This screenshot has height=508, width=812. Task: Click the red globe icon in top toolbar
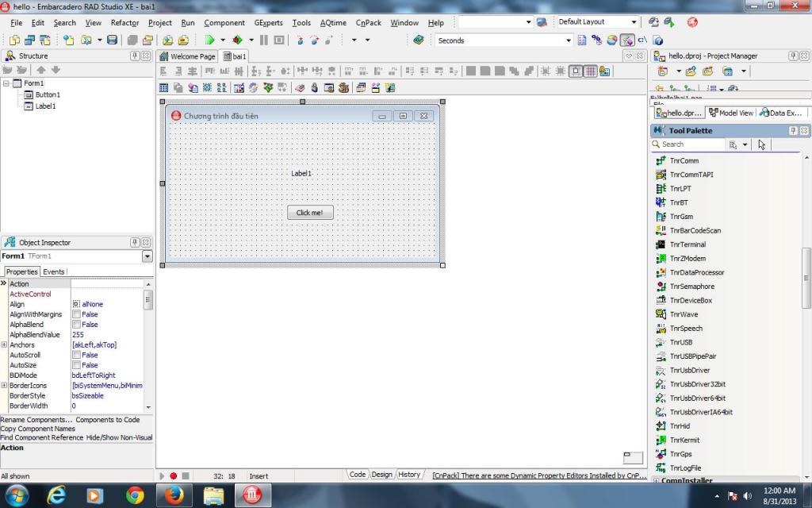point(692,21)
